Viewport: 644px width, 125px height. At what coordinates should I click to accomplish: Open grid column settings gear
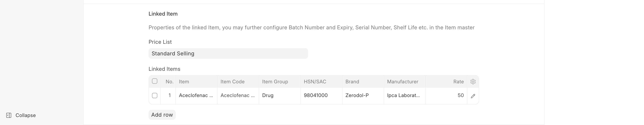473,82
